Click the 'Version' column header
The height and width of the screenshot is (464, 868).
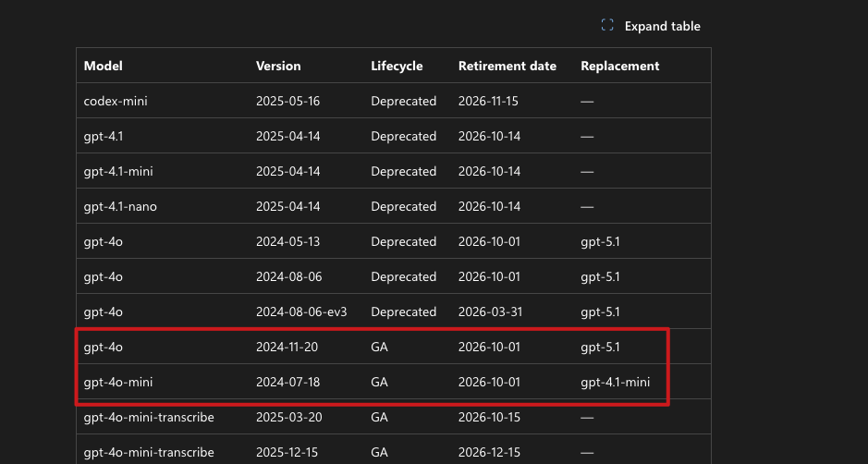[278, 66]
